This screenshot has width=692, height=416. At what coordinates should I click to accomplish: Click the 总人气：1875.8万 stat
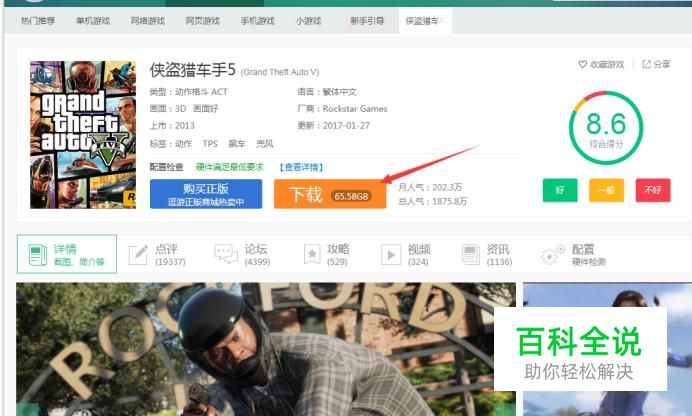(432, 202)
